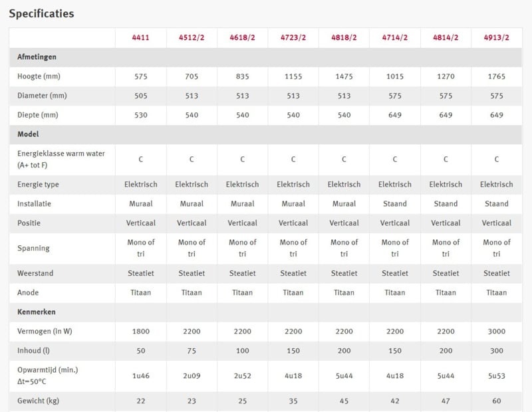Open the 4411 model link
This screenshot has width=532, height=412.
(x=140, y=38)
